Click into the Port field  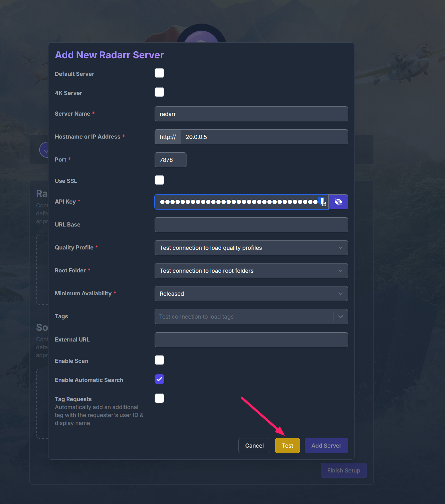coord(170,160)
